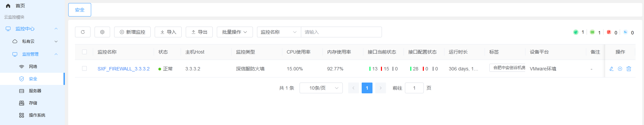
Task: Click the 监控中心 monitor icon
Action: [8, 29]
